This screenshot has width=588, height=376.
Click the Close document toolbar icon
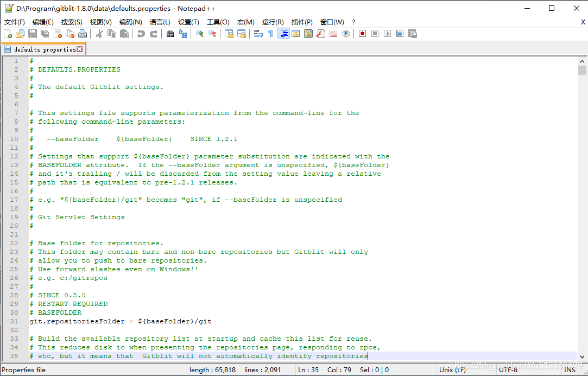[x=58, y=34]
